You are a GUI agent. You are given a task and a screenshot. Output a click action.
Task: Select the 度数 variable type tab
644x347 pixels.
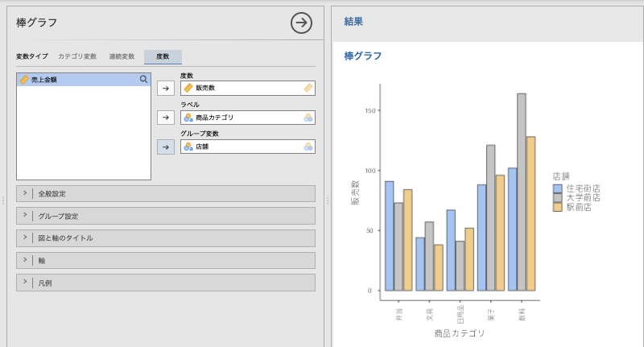tap(163, 56)
